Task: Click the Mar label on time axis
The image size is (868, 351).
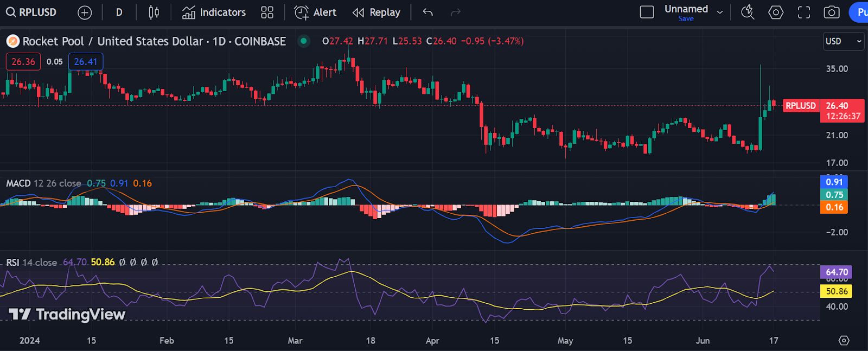Action: [x=295, y=341]
